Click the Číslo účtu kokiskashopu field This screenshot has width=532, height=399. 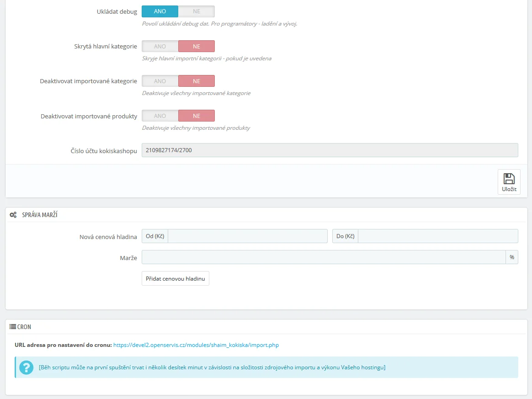pyautogui.click(x=330, y=150)
